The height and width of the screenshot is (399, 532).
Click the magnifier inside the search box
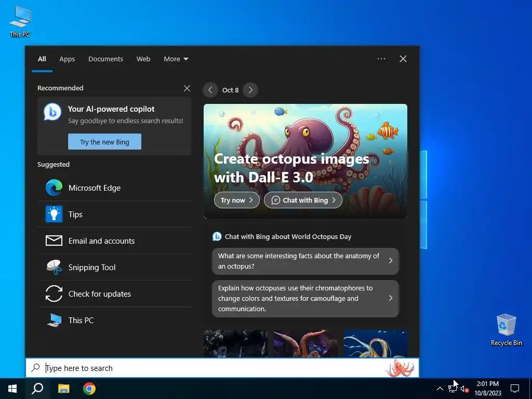35,368
